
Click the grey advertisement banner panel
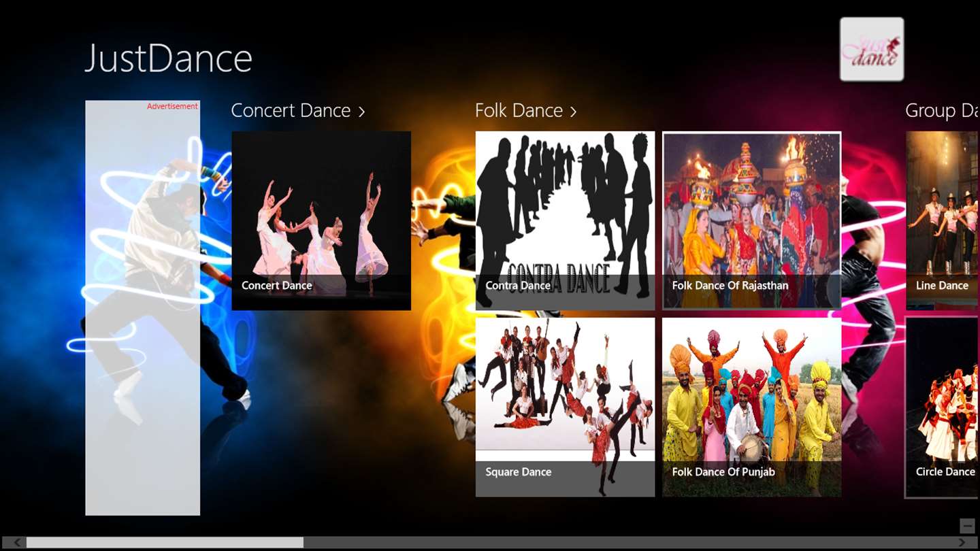pyautogui.click(x=143, y=308)
